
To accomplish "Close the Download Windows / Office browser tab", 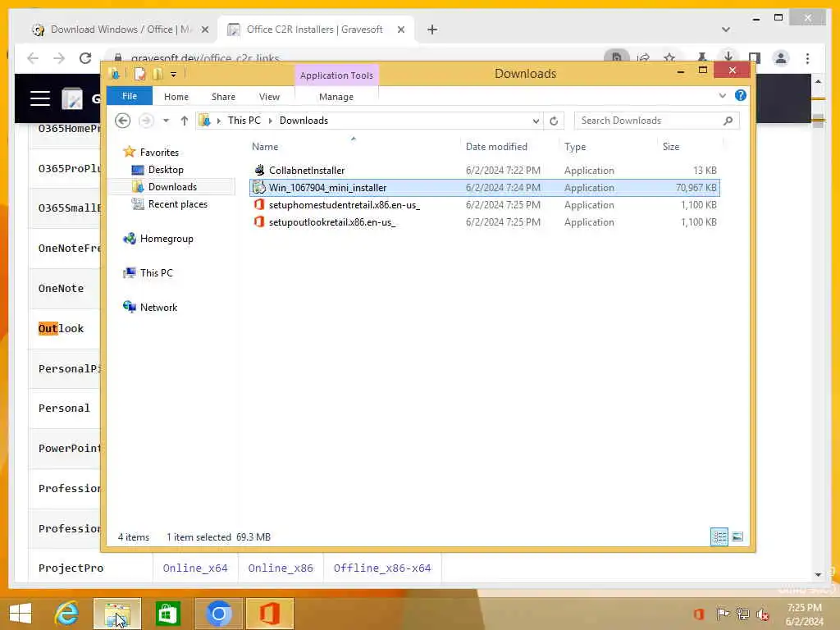I will pyautogui.click(x=204, y=30).
